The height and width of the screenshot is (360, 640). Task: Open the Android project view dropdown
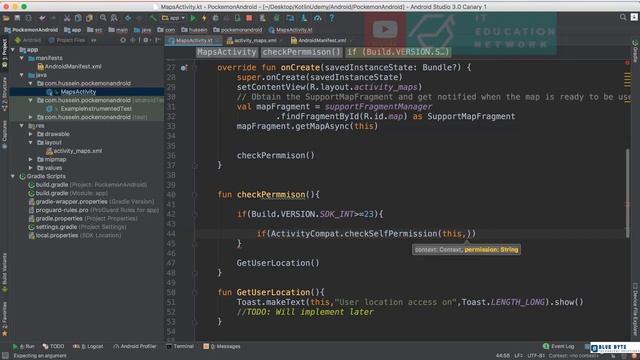[28, 40]
